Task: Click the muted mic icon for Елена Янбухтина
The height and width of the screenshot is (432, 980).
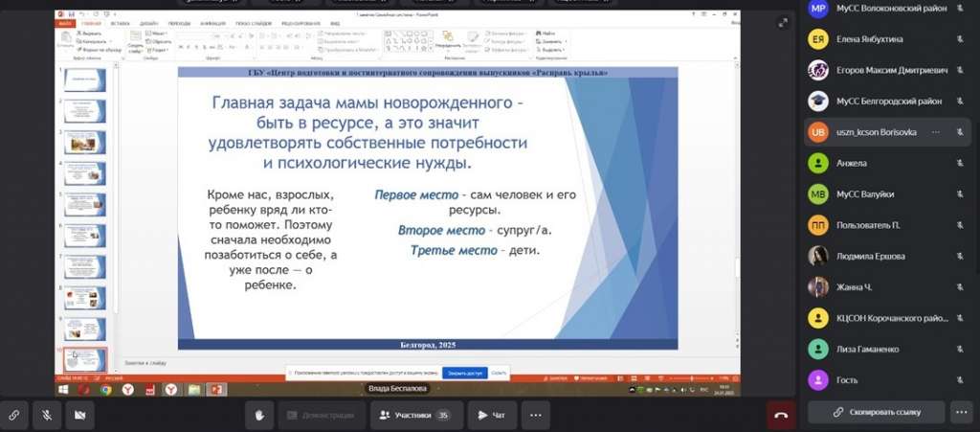Action: pos(960,38)
